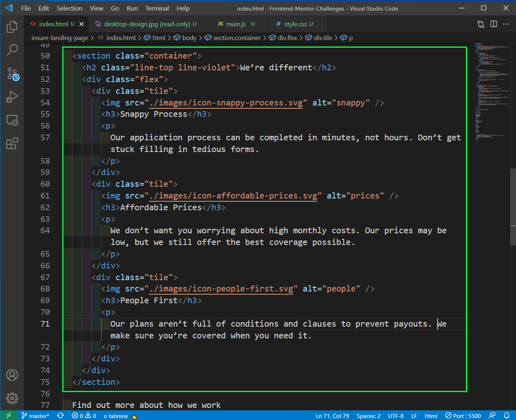Open the Edit menu
The image size is (516, 420).
coord(44,8)
